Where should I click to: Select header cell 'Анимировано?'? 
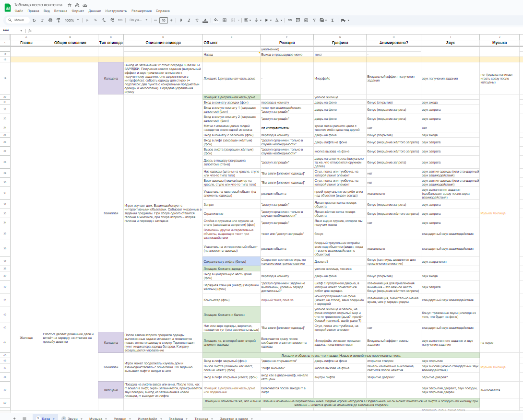pyautogui.click(x=393, y=43)
